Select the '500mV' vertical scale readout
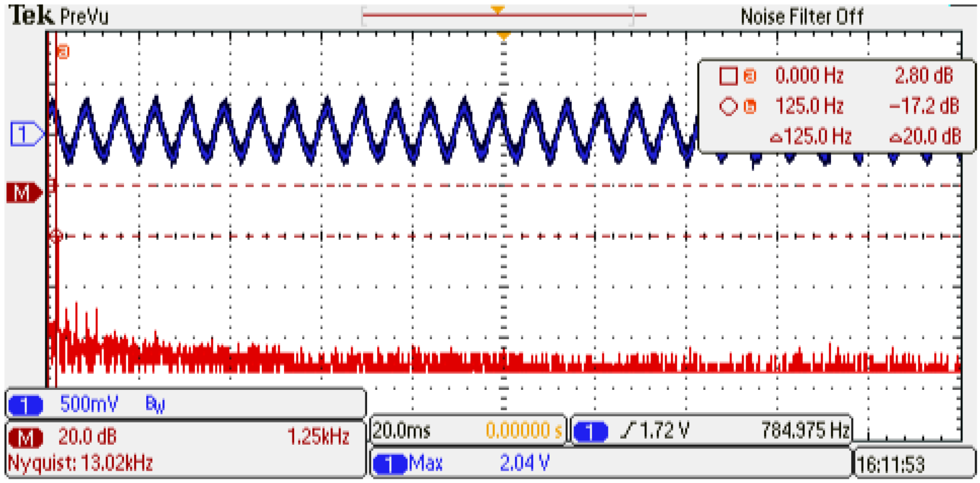Viewport: 980px width, 483px height. 89,404
